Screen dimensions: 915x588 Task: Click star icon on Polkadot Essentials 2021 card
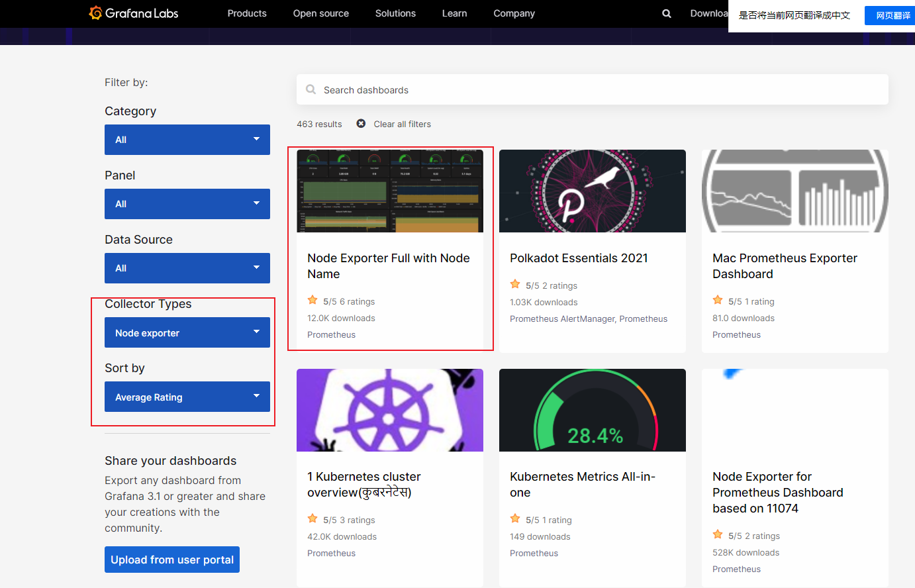[515, 285]
